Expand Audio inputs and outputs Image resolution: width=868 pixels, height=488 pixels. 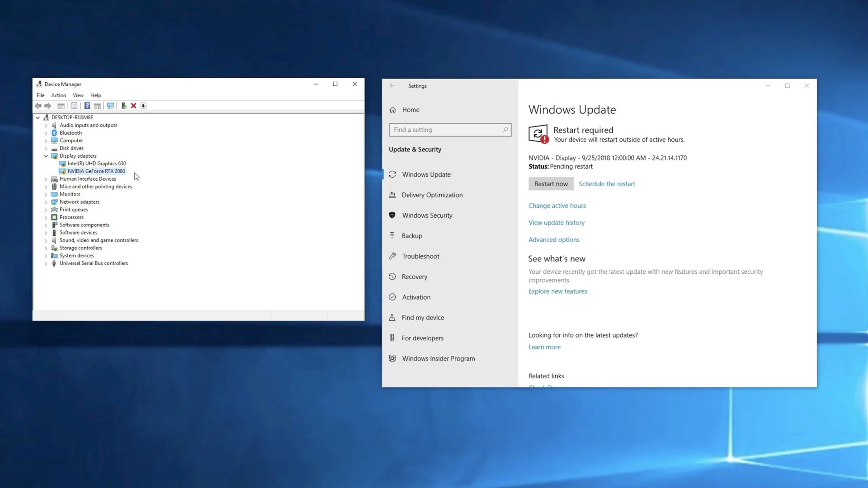[46, 126]
